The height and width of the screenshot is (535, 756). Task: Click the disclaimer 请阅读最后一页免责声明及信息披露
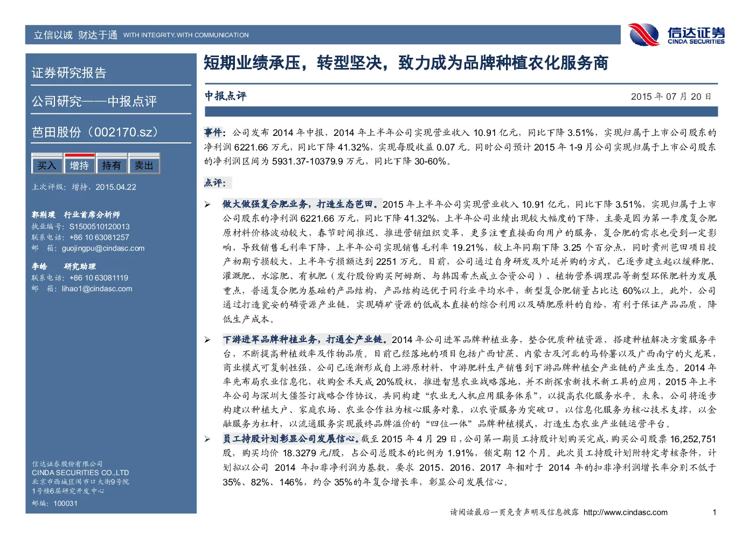pos(515,512)
